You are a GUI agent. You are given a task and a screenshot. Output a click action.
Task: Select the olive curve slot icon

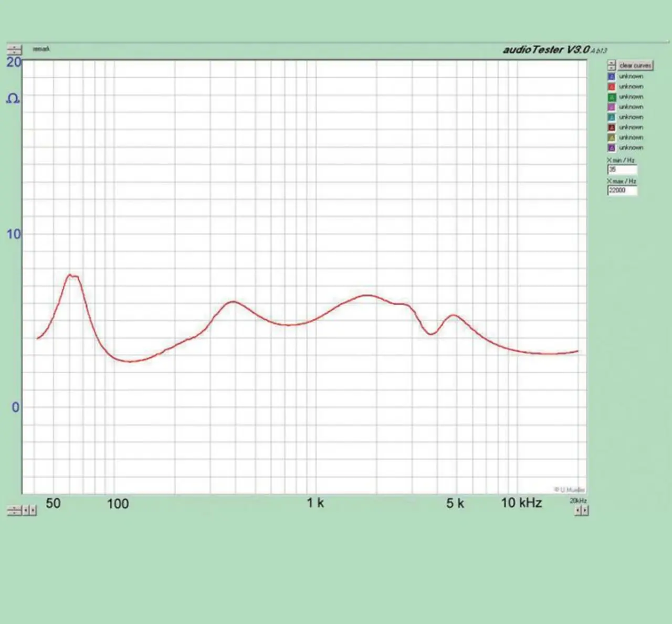coord(611,138)
